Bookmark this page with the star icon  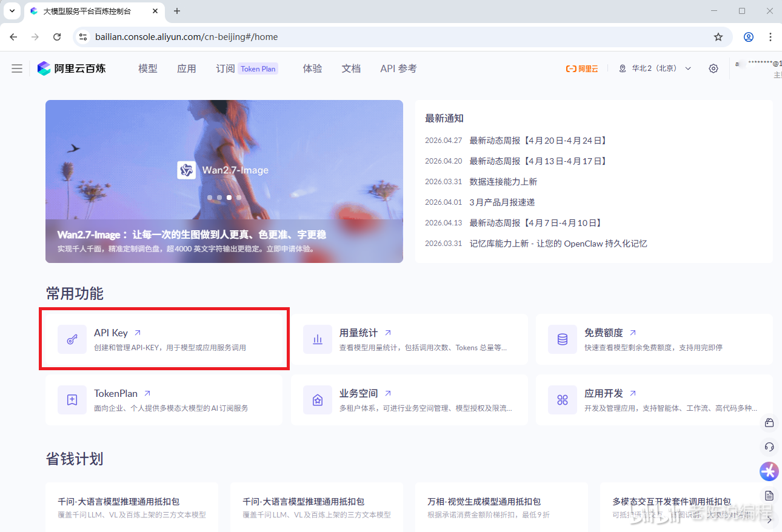(718, 37)
